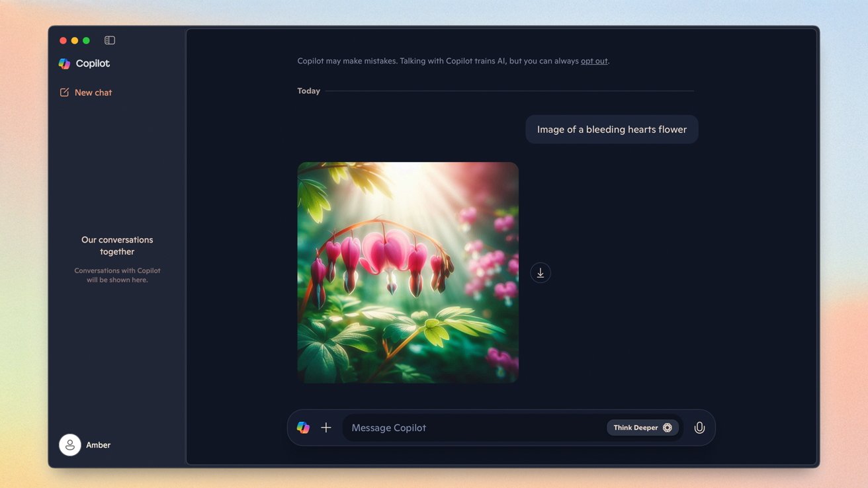Start a New chat with the pencil icon
868x488 pixels.
pos(64,93)
